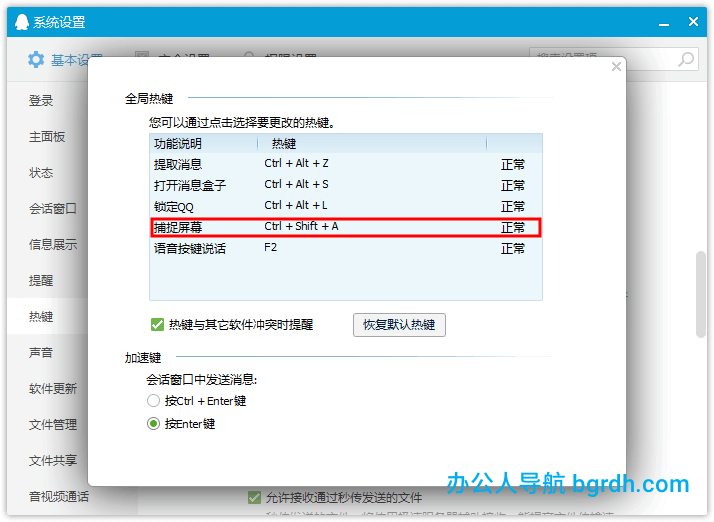This screenshot has width=714, height=522.
Task: Click the 语音按键说话 F2 hotkey row
Action: pyautogui.click(x=345, y=248)
